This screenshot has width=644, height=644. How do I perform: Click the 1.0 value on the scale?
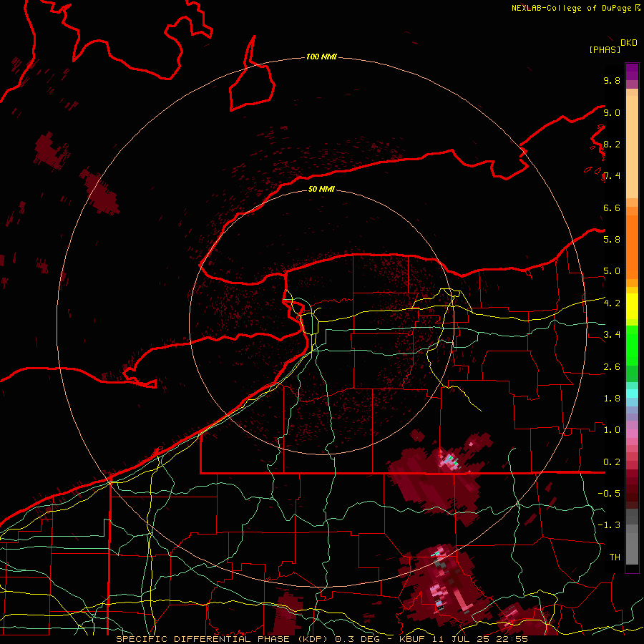pyautogui.click(x=612, y=430)
